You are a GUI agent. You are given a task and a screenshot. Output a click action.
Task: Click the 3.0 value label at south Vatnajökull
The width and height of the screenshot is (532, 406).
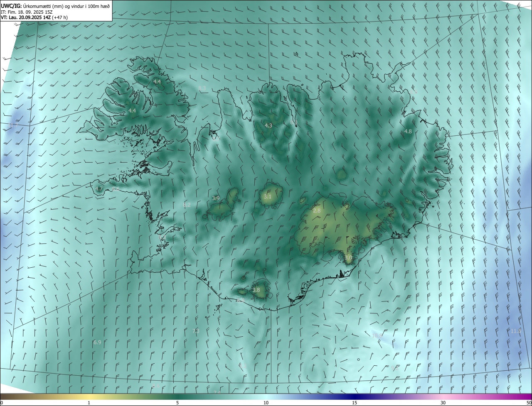pyautogui.click(x=348, y=258)
